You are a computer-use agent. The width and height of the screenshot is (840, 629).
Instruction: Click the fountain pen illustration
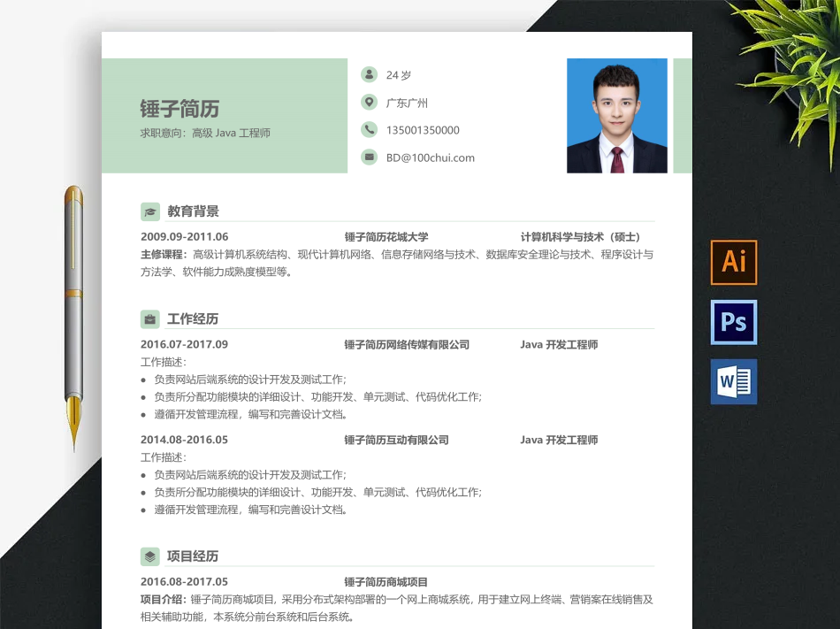click(74, 318)
